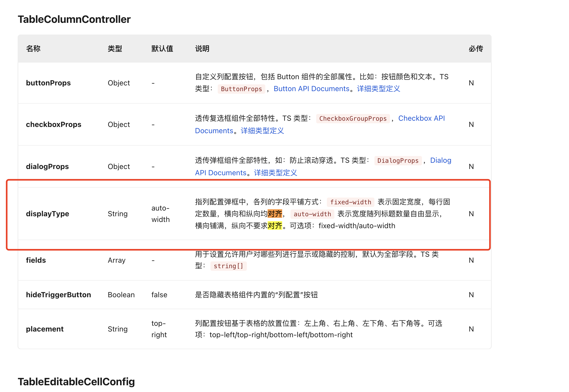Image resolution: width=569 pixels, height=392 pixels.
Task: Select the CheckboxGroupProps code tag
Action: (353, 118)
